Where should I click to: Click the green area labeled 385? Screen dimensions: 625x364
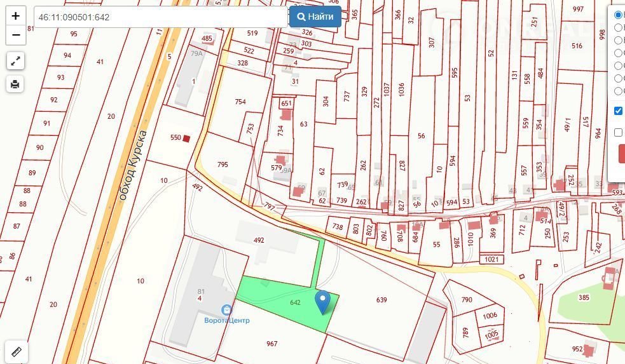pyautogui.click(x=584, y=297)
